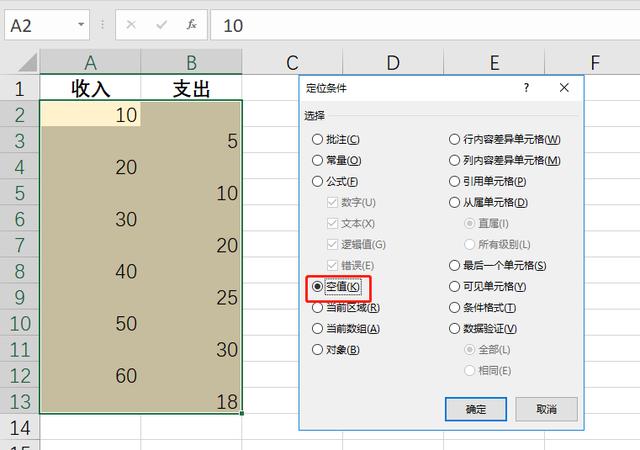This screenshot has height=450, width=640.
Task: Click cell A4 containing 20
Action: point(90,167)
